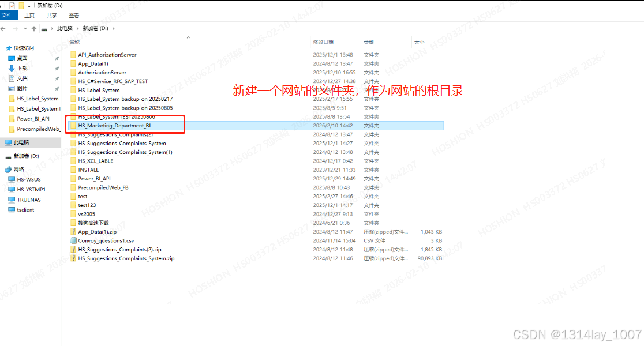Open network computer HS-WSUS
The width and height of the screenshot is (644, 346).
29,179
